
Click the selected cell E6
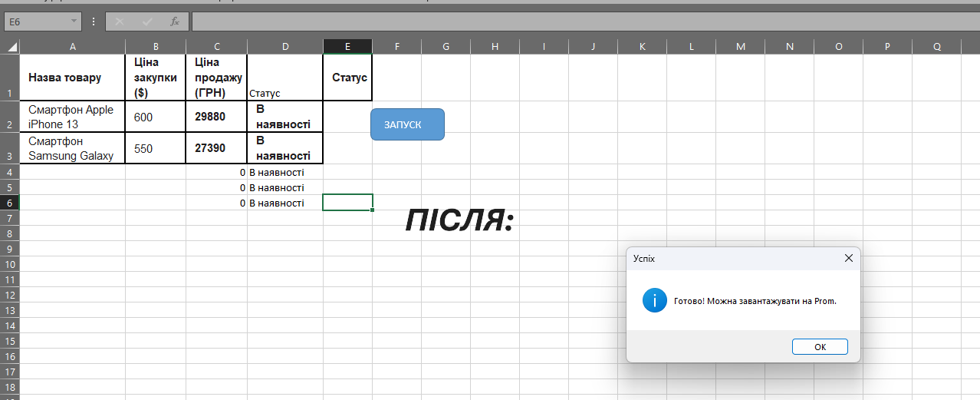[347, 203]
